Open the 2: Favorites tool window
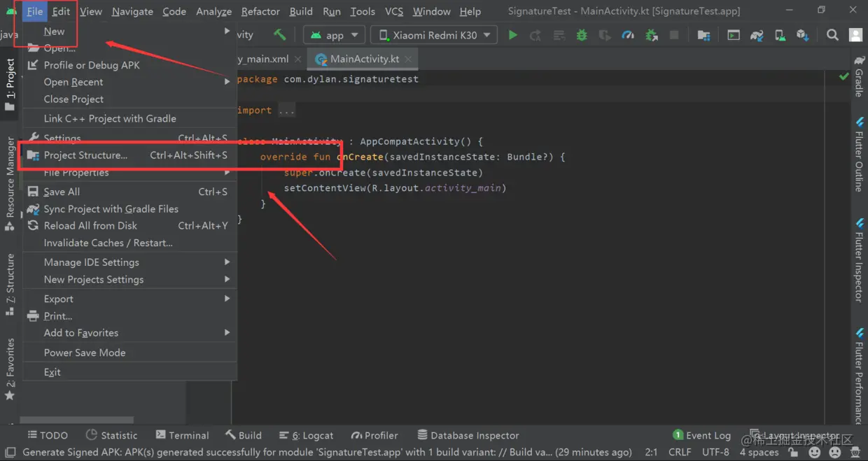The image size is (868, 461). [x=10, y=369]
